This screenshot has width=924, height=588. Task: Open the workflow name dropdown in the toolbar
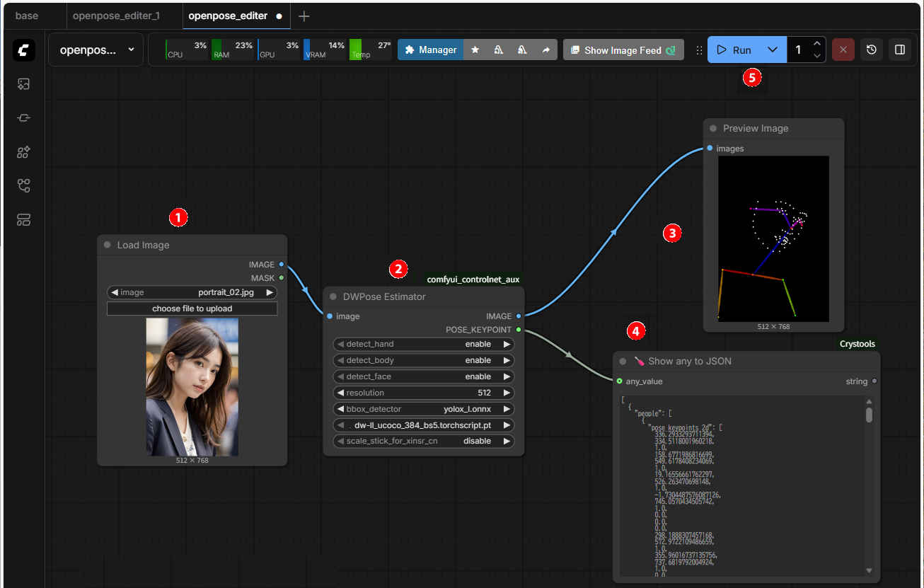click(96, 50)
